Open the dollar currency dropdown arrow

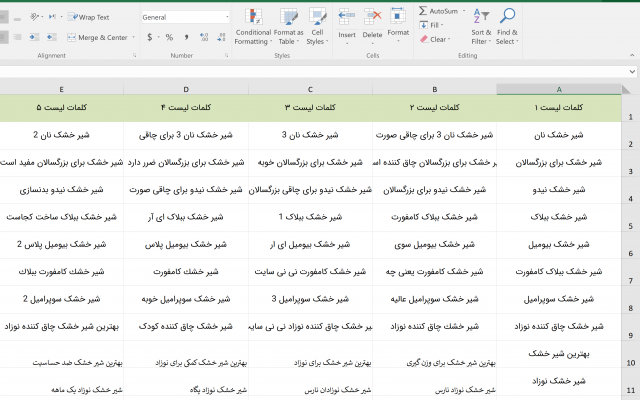point(158,38)
